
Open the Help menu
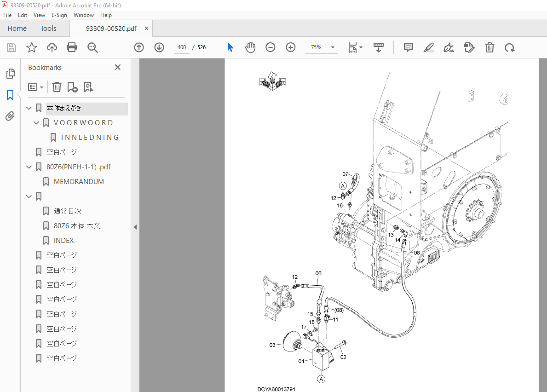tap(106, 15)
